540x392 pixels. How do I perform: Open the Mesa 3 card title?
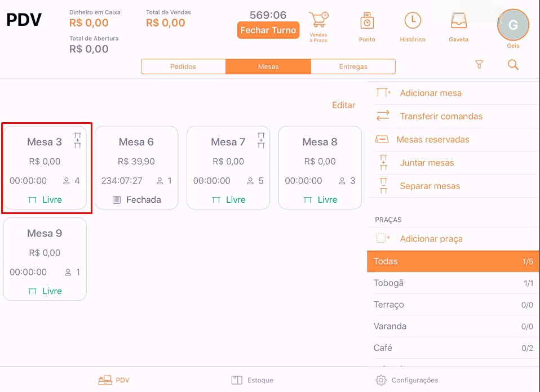tap(45, 142)
